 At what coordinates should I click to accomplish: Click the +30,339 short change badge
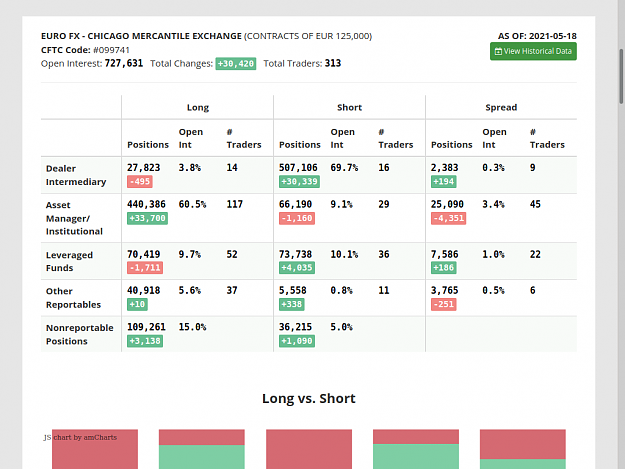(x=299, y=182)
